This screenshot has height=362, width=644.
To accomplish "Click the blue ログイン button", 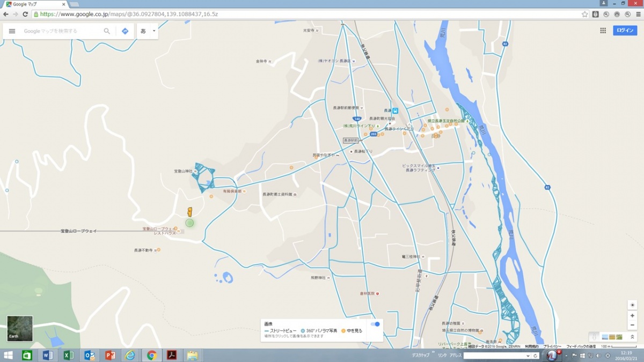I will point(625,31).
